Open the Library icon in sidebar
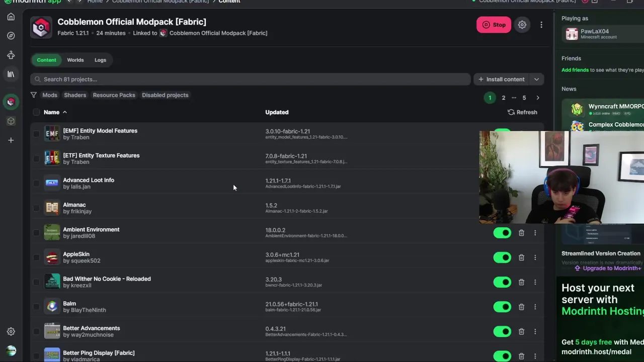This screenshot has width=644, height=362. [x=11, y=74]
